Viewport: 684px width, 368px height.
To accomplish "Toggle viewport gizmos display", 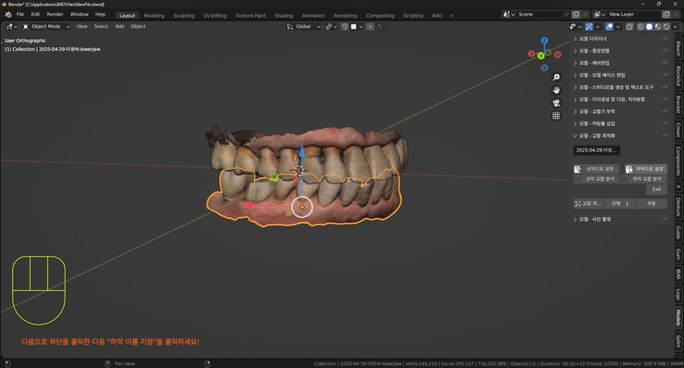I will tap(589, 27).
